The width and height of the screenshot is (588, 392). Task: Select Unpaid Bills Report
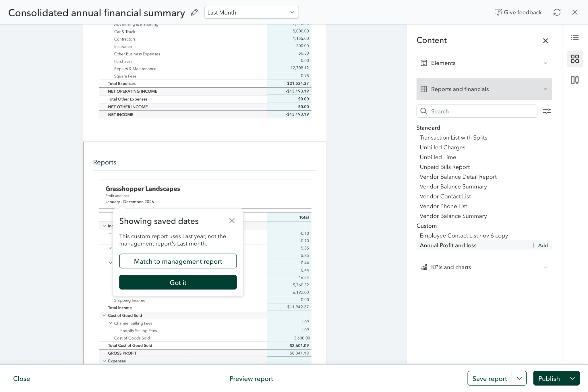click(445, 167)
